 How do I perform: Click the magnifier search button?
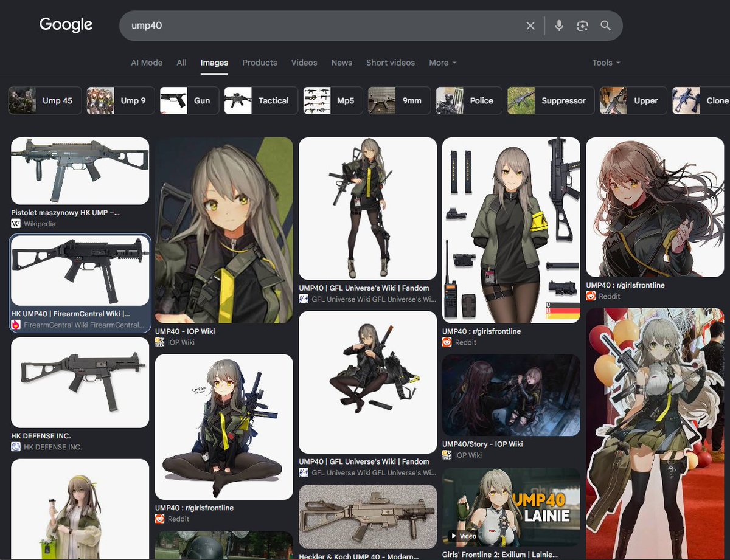(x=605, y=26)
